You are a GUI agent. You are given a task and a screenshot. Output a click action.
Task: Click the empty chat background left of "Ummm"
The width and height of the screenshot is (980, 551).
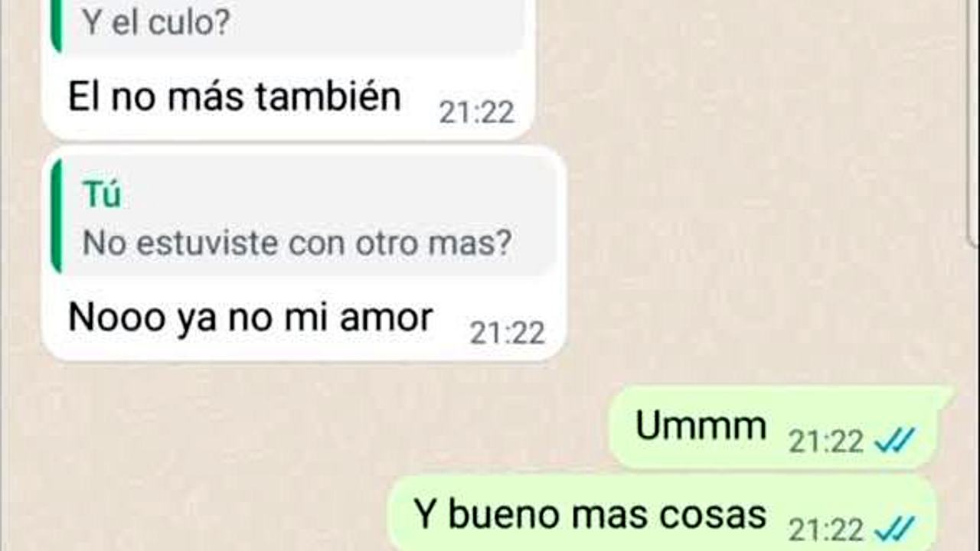pos(306,429)
